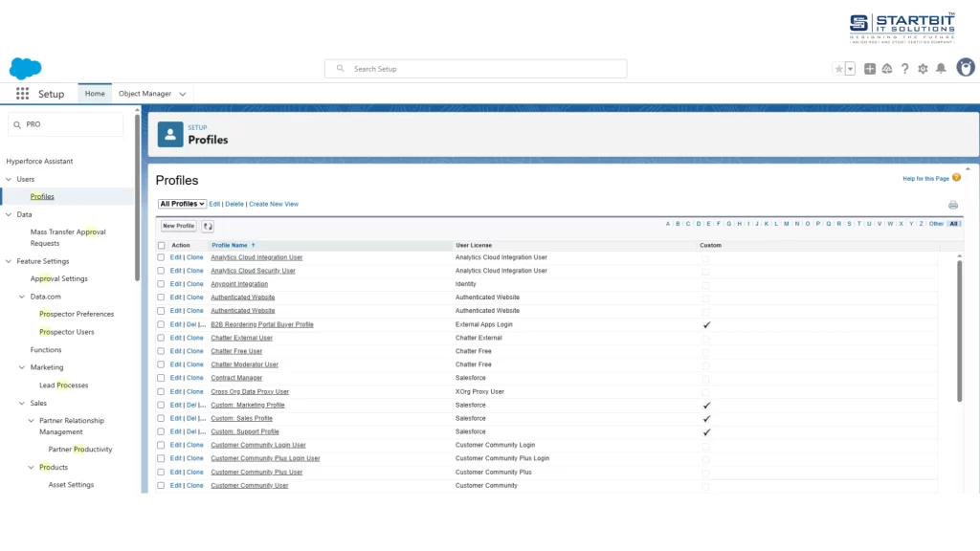Collapse the Feature Settings tree section
The height and width of the screenshot is (551, 980).
click(9, 261)
